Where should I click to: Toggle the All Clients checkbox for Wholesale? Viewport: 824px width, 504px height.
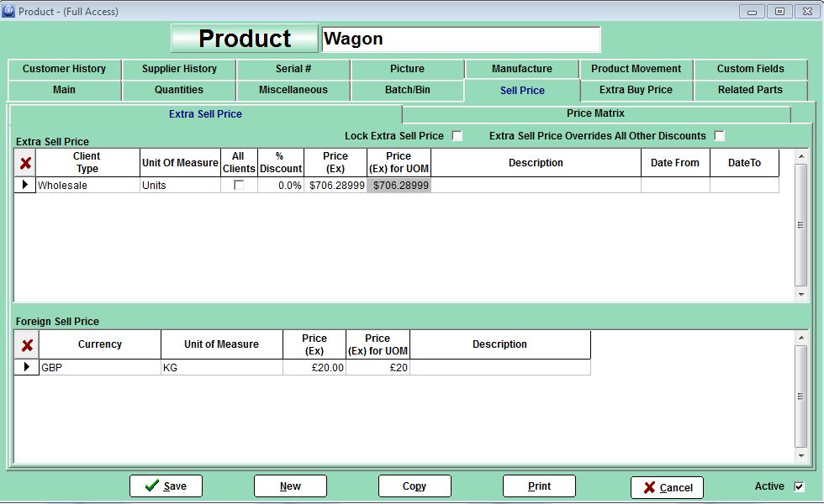coord(239,186)
